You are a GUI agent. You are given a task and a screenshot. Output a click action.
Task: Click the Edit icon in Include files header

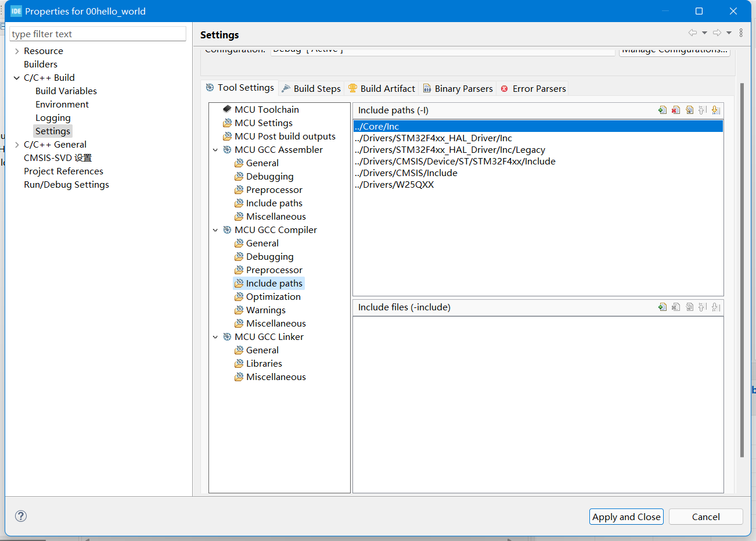click(689, 307)
